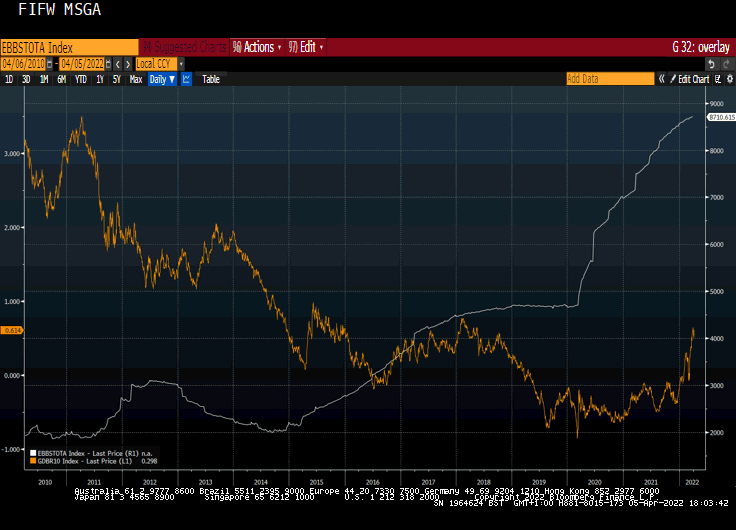This screenshot has width=736, height=530.
Task: Set range to 6M
Action: click(61, 79)
